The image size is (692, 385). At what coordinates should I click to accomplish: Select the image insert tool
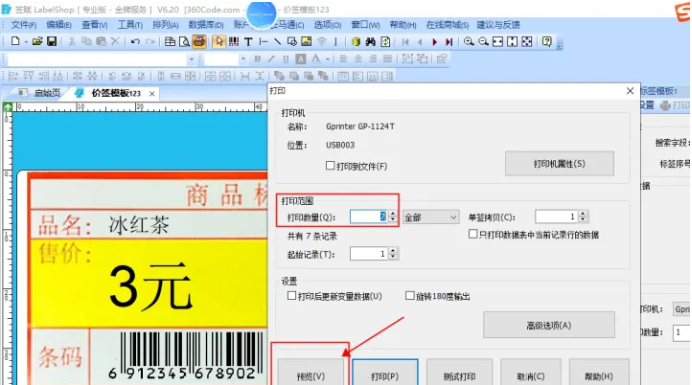tap(306, 42)
